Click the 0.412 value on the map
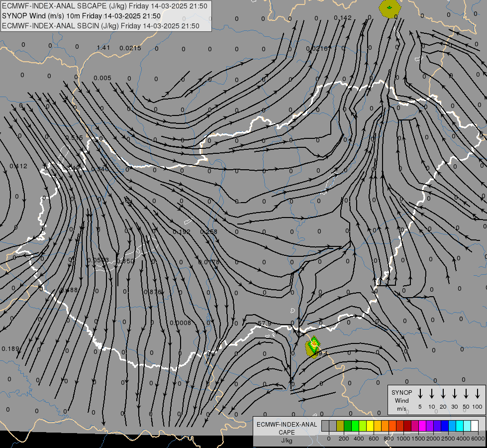Viewport: 487px width, 448px height. click(x=18, y=166)
